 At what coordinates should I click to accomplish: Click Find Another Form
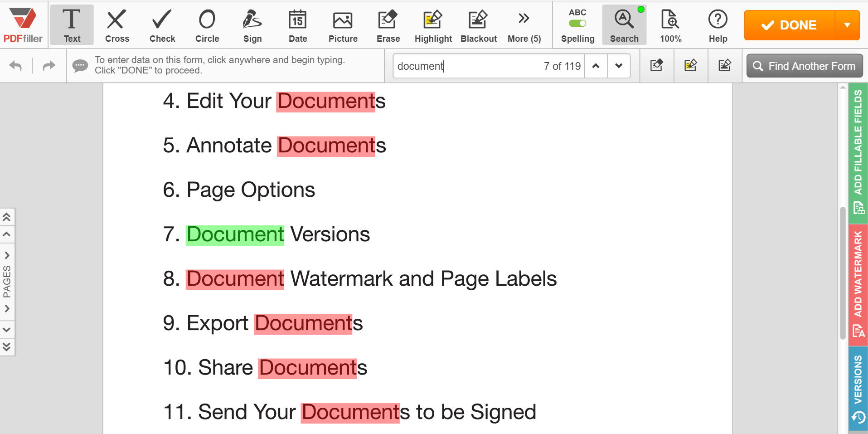click(x=804, y=66)
